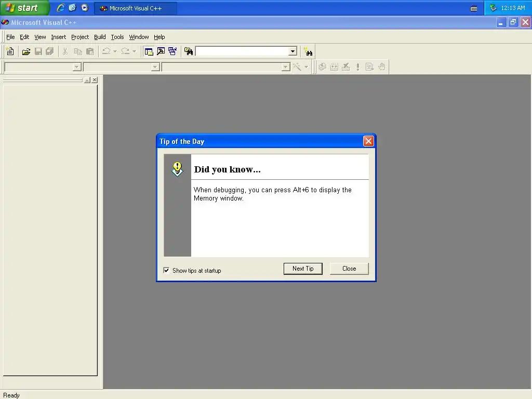
Task: Click the Paste clipboard icon
Action: click(x=90, y=51)
